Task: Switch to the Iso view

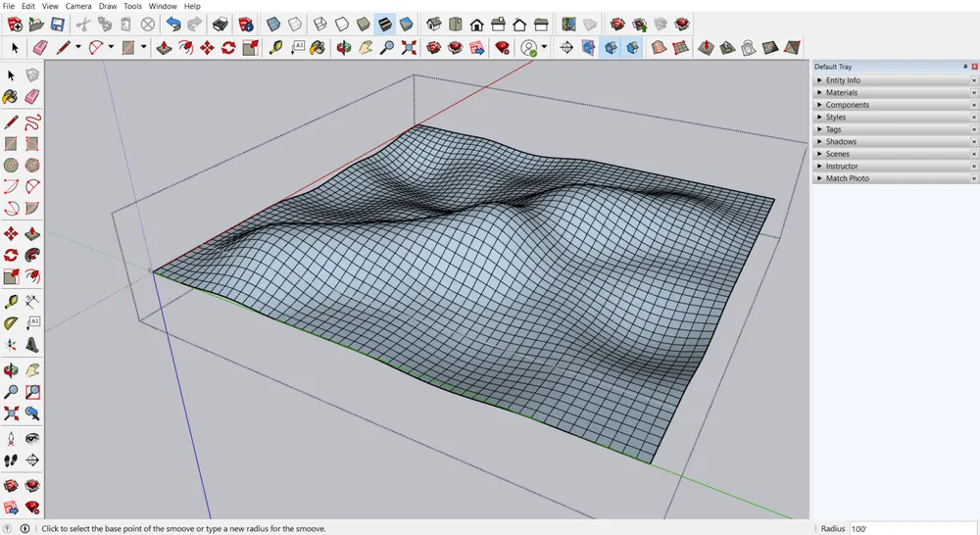Action: [434, 24]
